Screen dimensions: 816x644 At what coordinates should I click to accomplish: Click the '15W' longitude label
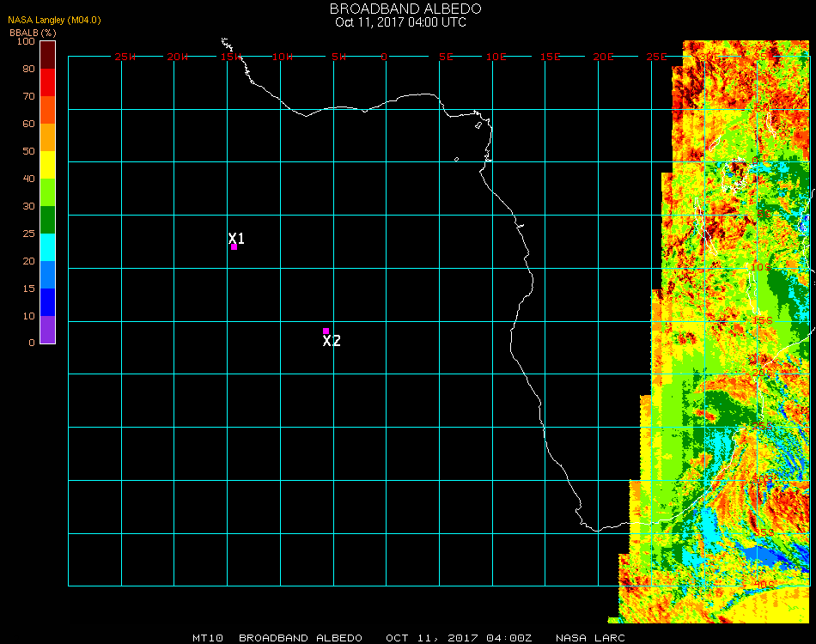pyautogui.click(x=230, y=57)
